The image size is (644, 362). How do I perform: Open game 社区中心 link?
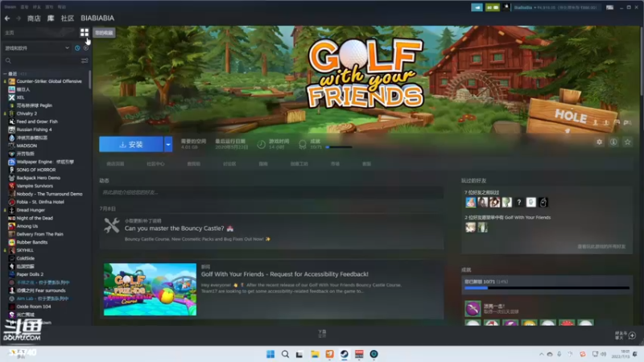click(x=155, y=164)
